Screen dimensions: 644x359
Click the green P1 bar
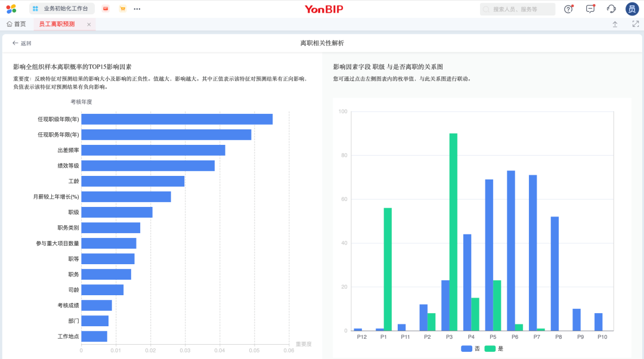(x=388, y=270)
